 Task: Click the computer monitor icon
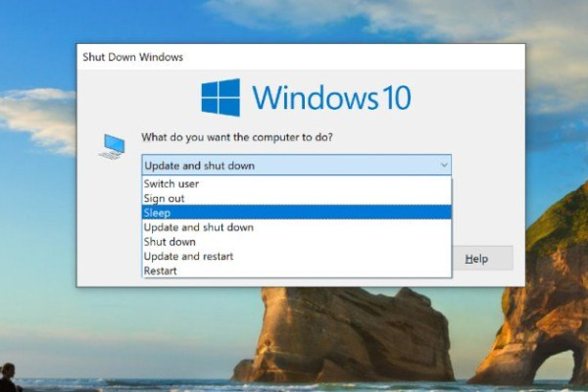[112, 146]
